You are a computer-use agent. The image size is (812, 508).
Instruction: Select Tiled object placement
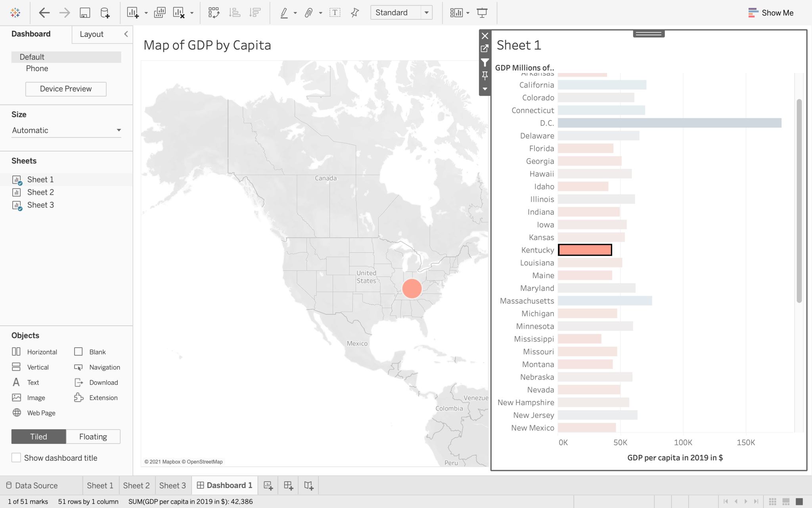[38, 437]
